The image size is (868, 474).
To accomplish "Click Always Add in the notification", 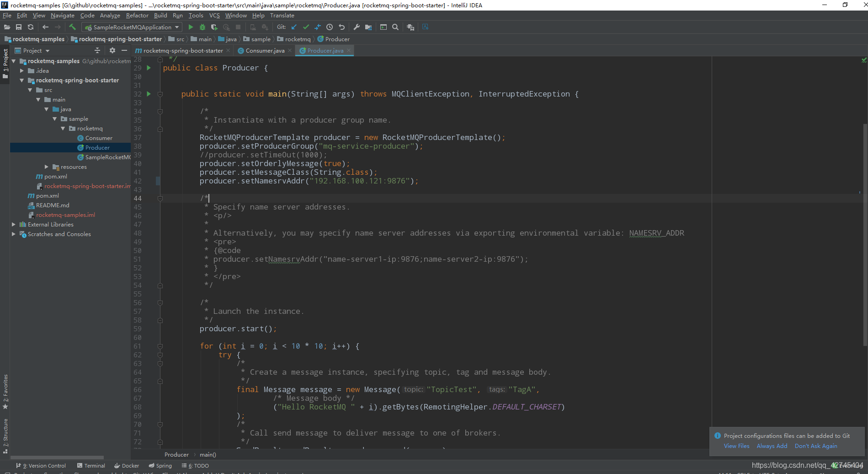I will [x=772, y=446].
